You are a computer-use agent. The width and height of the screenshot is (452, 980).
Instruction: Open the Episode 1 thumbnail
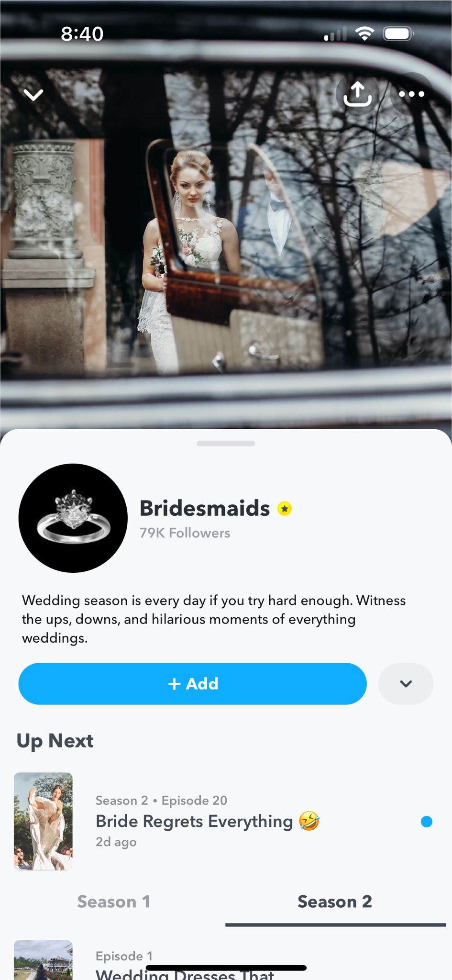coord(43,960)
